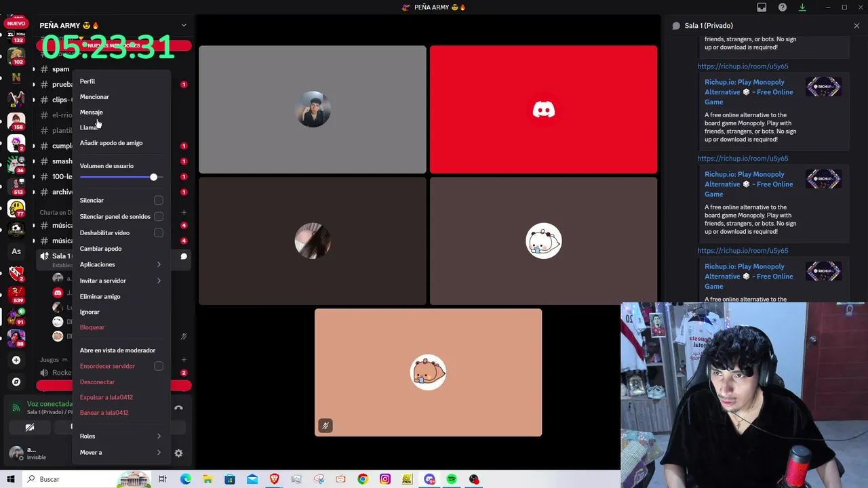
Task: Open the As server icon
Action: click(16, 251)
